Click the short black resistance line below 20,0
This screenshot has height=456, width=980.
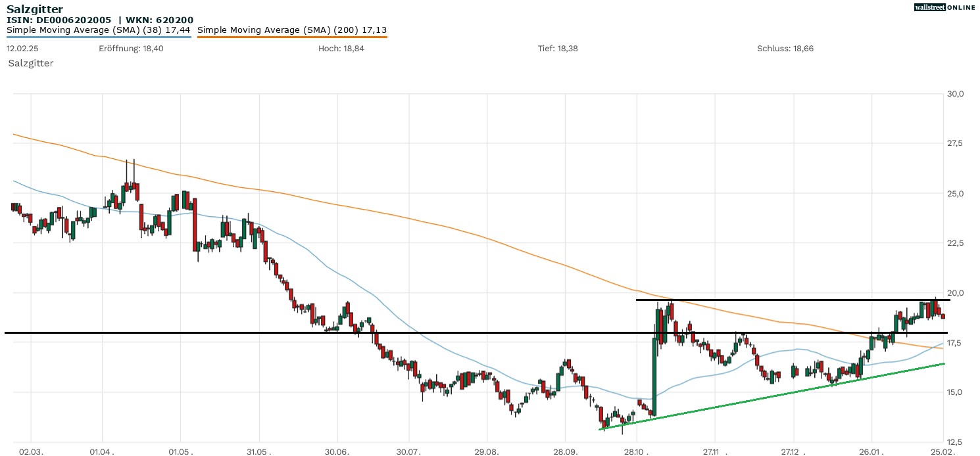pyautogui.click(x=789, y=300)
